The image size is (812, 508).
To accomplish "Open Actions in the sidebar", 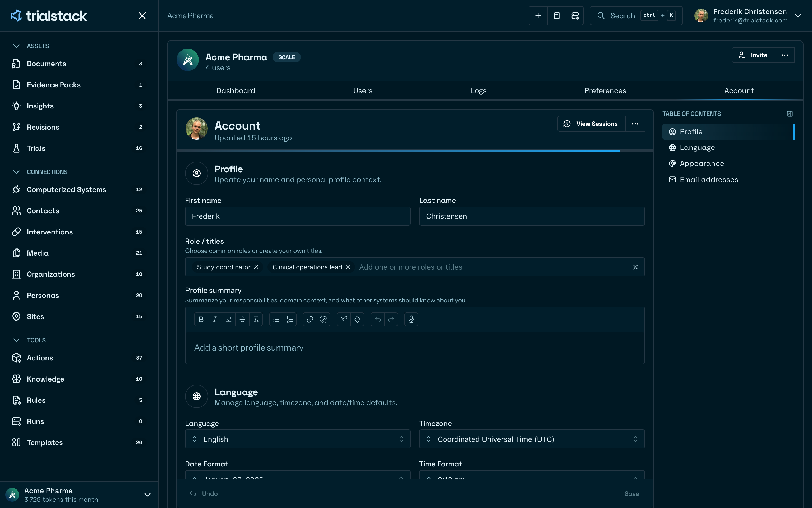I will point(79,358).
